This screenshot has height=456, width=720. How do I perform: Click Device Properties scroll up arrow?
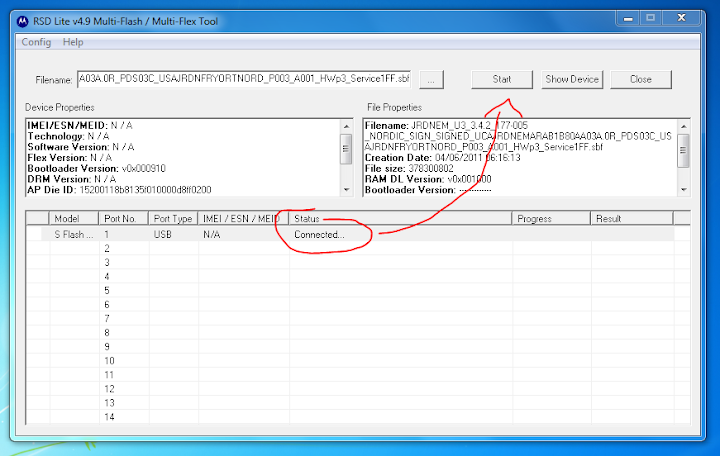pos(346,126)
